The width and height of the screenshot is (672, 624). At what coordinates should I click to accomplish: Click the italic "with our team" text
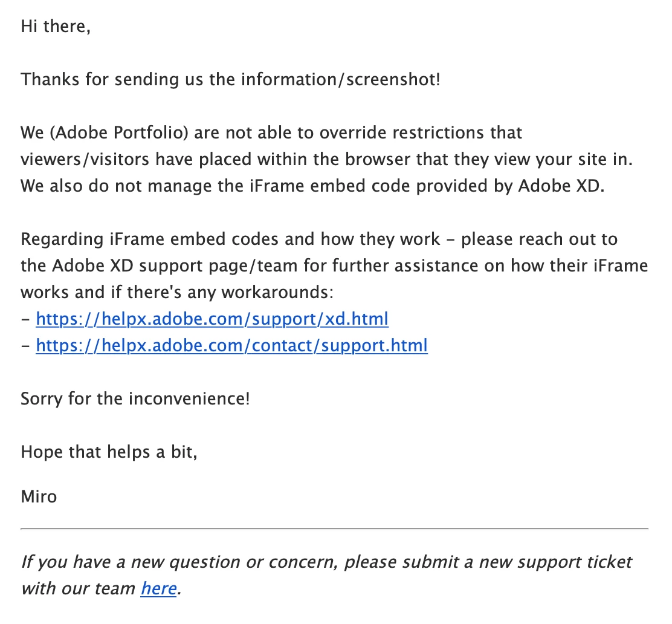(78, 588)
